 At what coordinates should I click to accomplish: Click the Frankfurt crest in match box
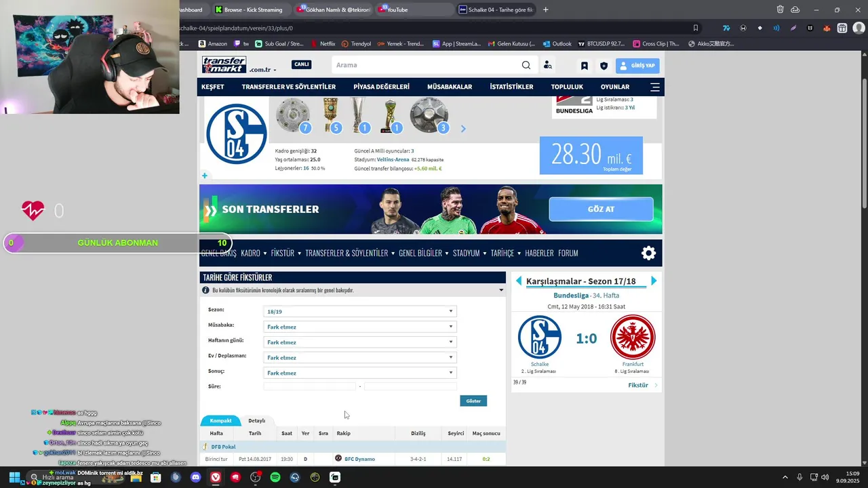[633, 337]
